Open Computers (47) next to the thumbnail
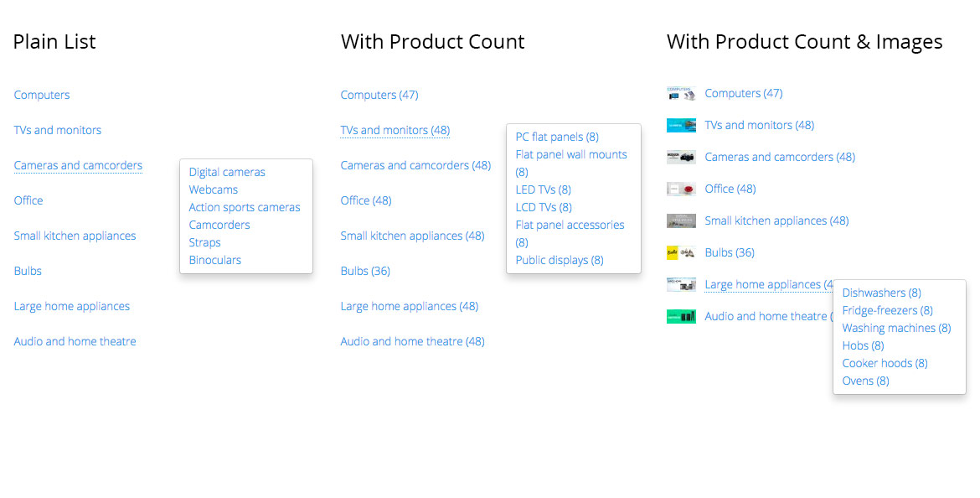This screenshot has width=980, height=498. click(x=744, y=94)
